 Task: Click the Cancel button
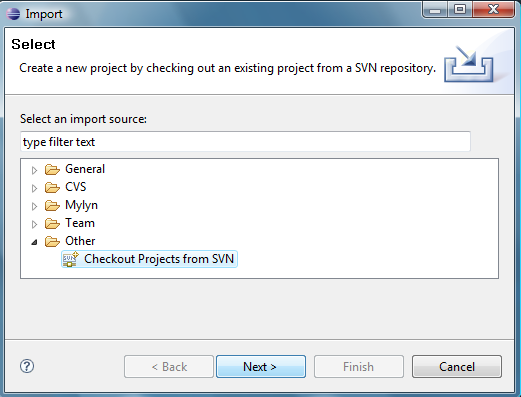[457, 367]
